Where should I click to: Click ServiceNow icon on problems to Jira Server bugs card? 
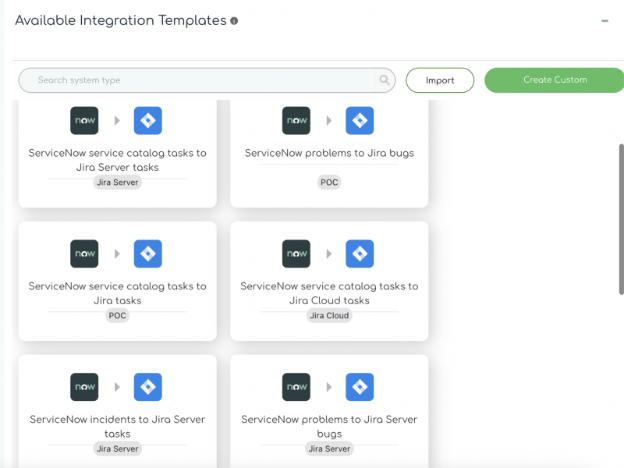pyautogui.click(x=296, y=387)
